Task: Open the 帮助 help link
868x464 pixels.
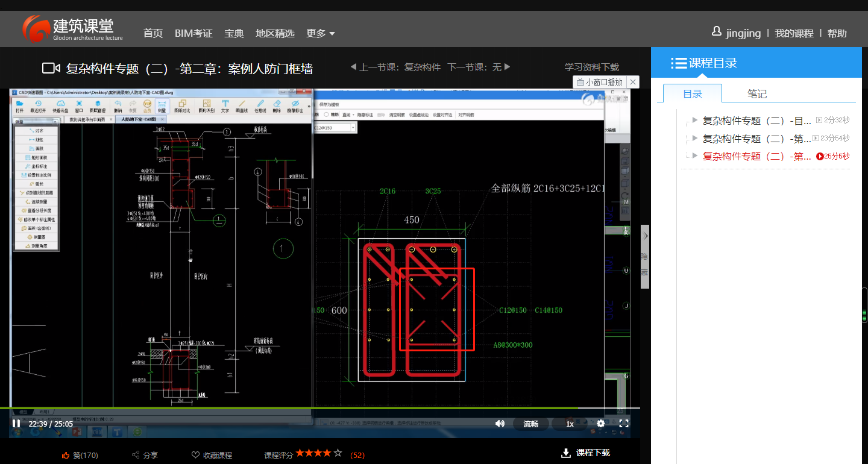Action: tap(837, 34)
